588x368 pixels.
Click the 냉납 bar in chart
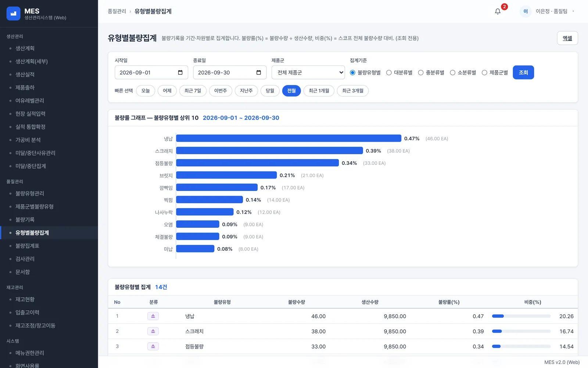tap(288, 138)
